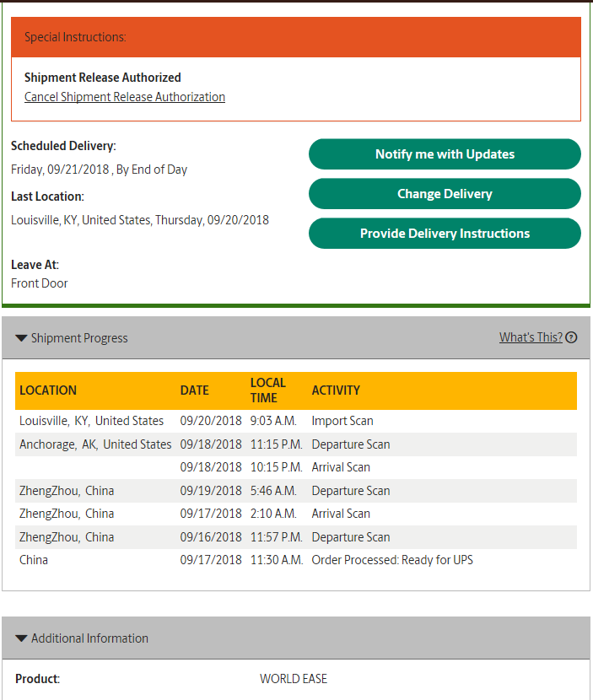
Task: Collapse the Additional Information triangle arrow
Action: click(21, 638)
